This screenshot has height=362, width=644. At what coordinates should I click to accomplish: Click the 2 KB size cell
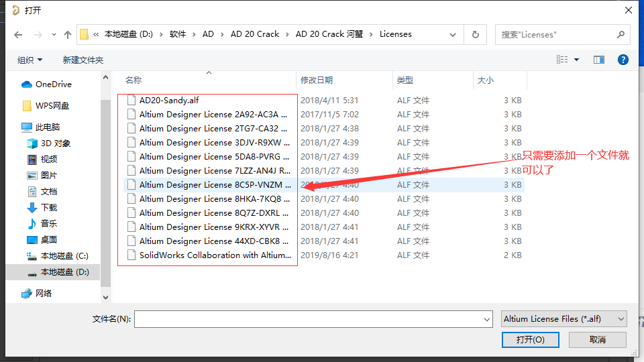[x=513, y=255]
